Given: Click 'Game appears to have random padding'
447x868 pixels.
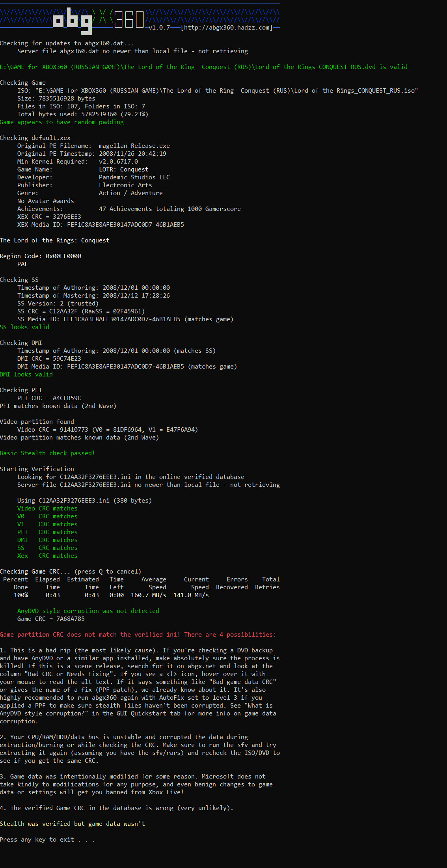Looking at the screenshot, I should point(62,122).
